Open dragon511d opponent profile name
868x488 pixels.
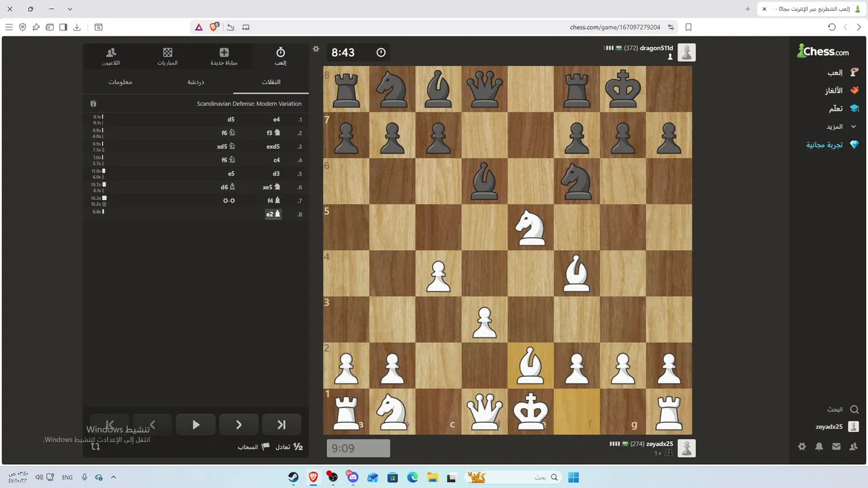click(x=656, y=48)
